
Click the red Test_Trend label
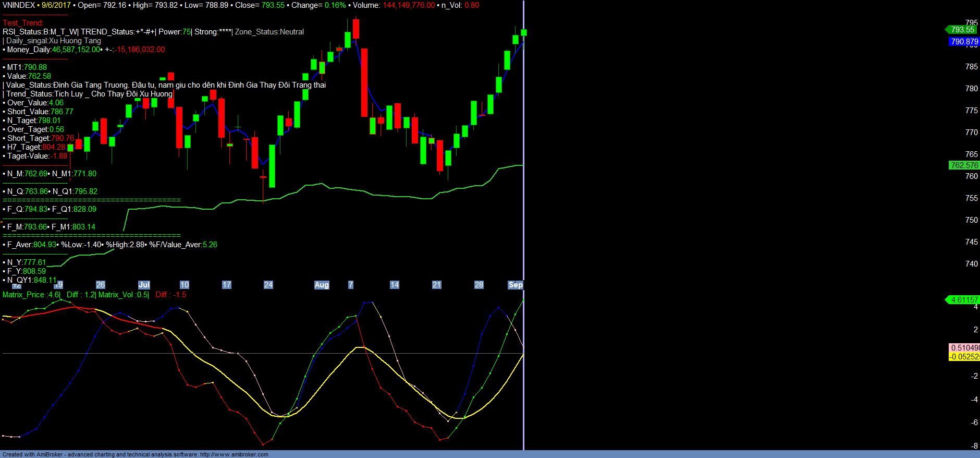(23, 23)
